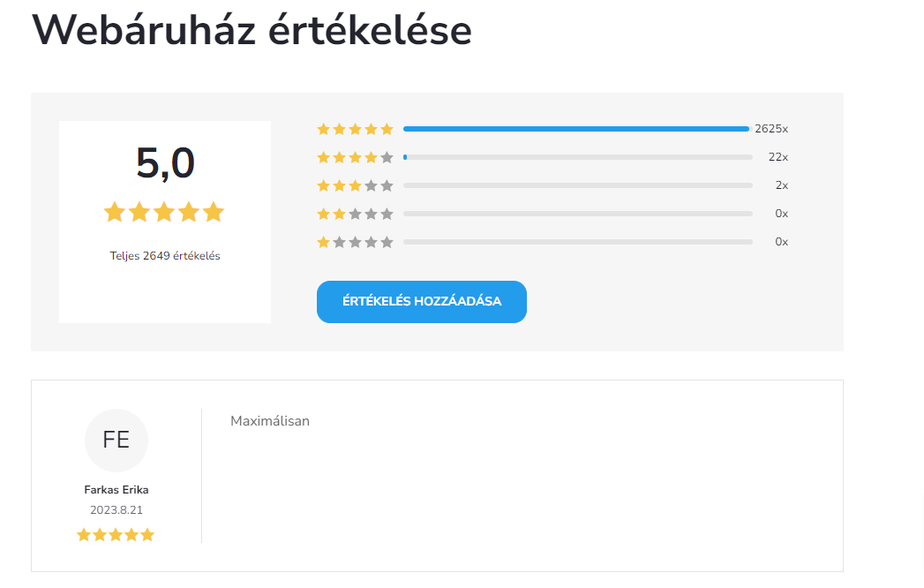This screenshot has height=588, width=924.
Task: Click the 3-star progress bar
Action: (x=578, y=185)
